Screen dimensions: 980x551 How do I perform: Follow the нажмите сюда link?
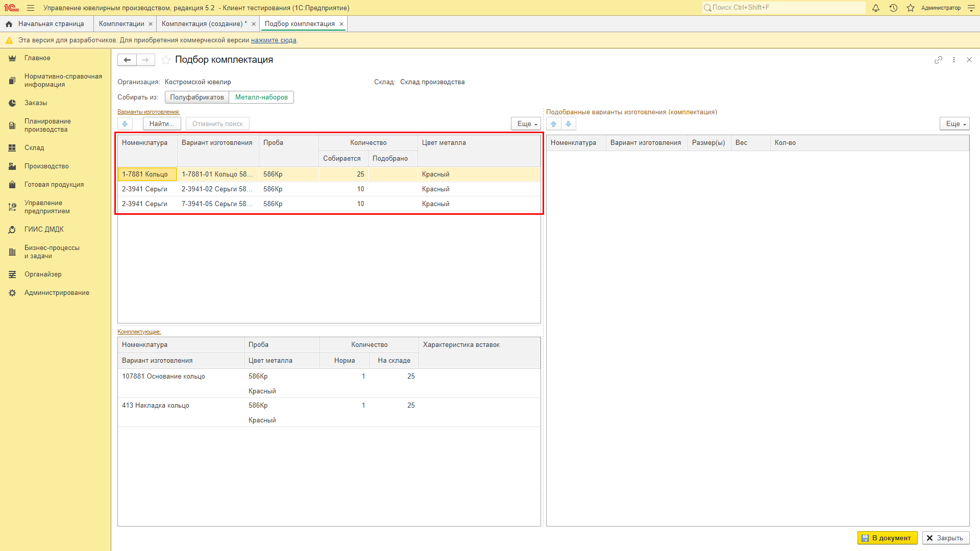click(274, 40)
